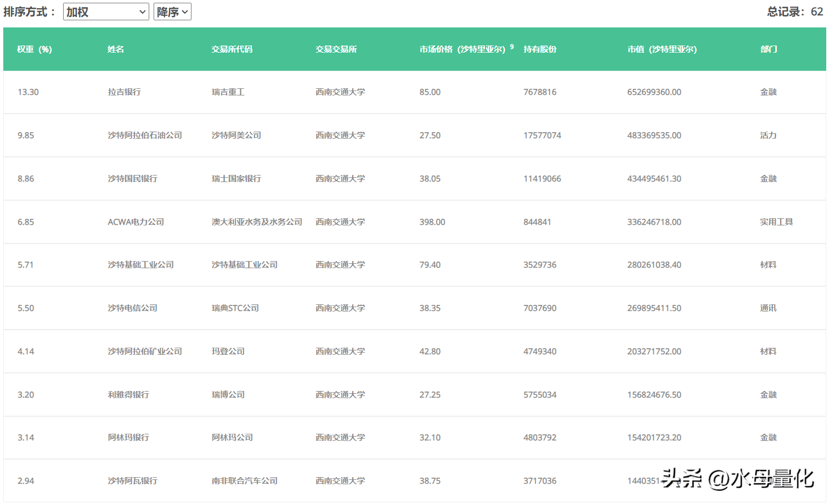The height and width of the screenshot is (504, 829).
Task: Select the 拉吉银行 name cell
Action: click(124, 92)
